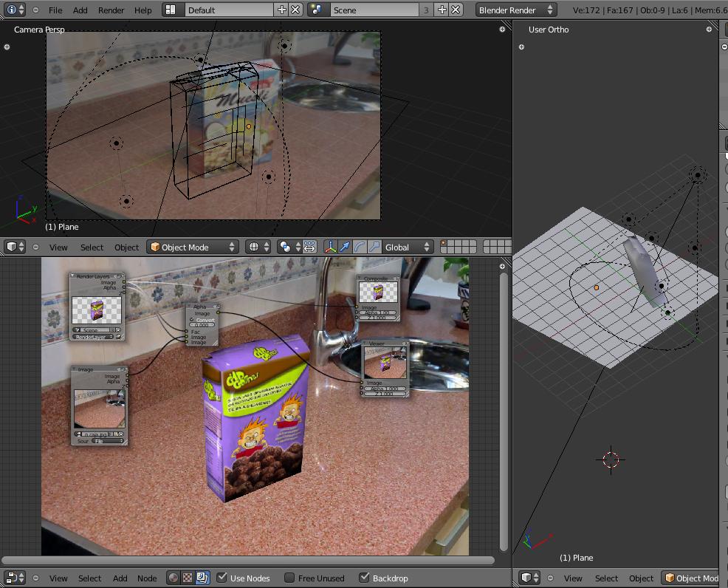Collapse the camera viewport header menus
This screenshot has height=588, width=728.
coord(35,247)
